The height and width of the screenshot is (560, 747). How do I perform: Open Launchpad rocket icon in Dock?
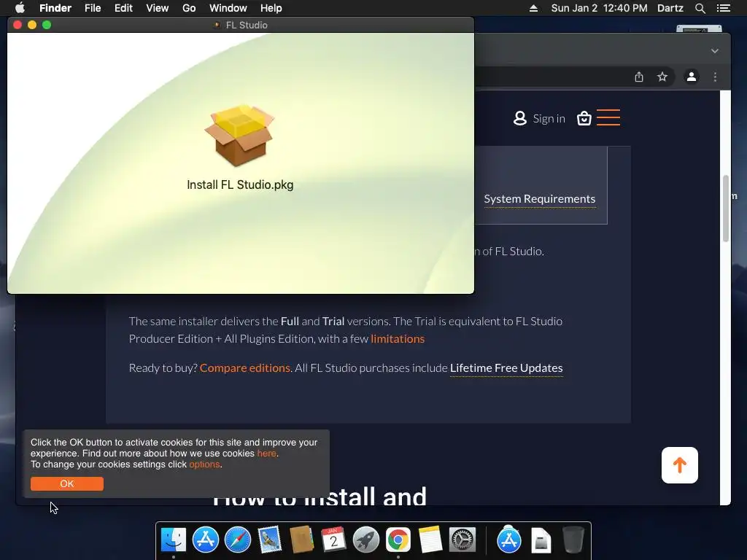pyautogui.click(x=366, y=540)
